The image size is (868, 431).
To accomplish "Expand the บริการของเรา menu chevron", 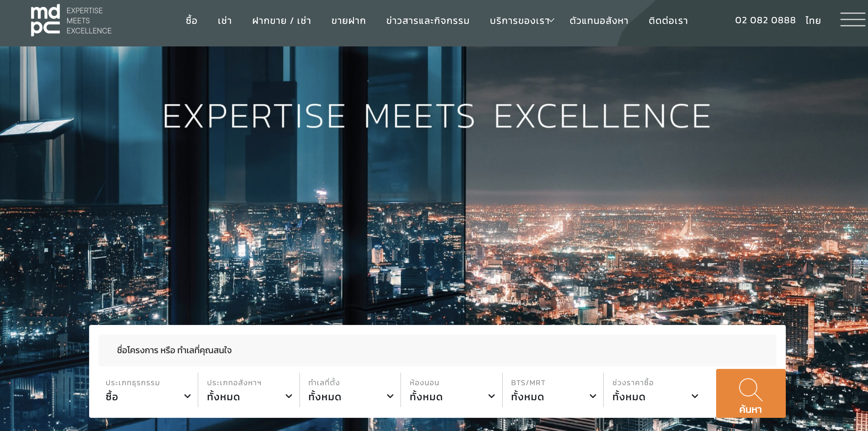I will point(551,21).
